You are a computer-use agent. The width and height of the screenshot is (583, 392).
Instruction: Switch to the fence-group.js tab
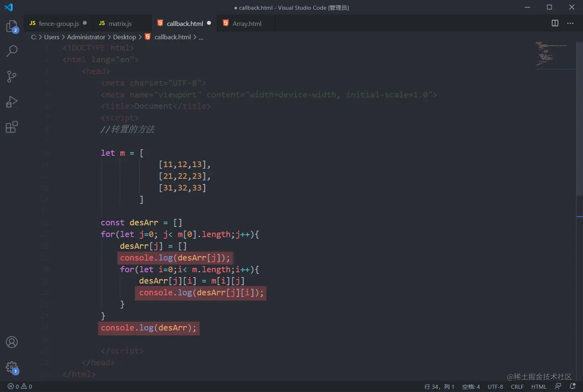click(59, 23)
